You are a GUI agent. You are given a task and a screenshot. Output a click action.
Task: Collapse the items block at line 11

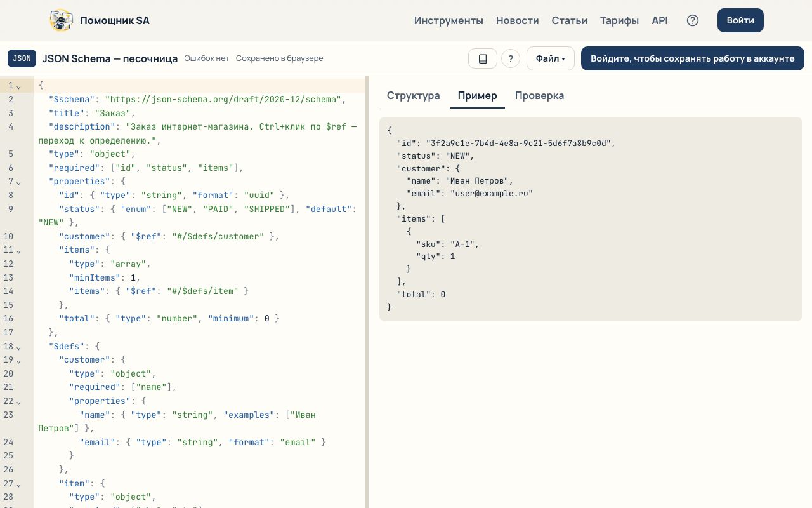pyautogui.click(x=18, y=251)
